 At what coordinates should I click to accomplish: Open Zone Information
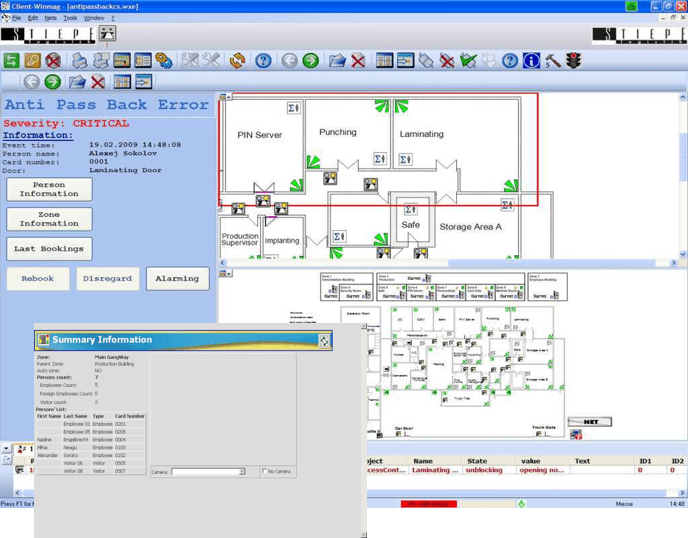coord(49,219)
